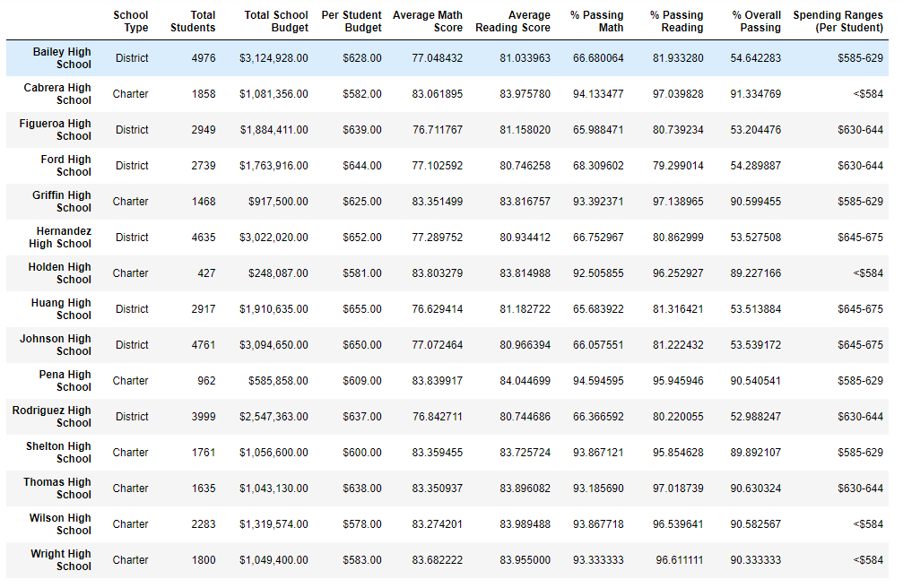This screenshot has width=903, height=588.
Task: Click Pena High School's 94.594595 passing math value
Action: pyautogui.click(x=598, y=381)
